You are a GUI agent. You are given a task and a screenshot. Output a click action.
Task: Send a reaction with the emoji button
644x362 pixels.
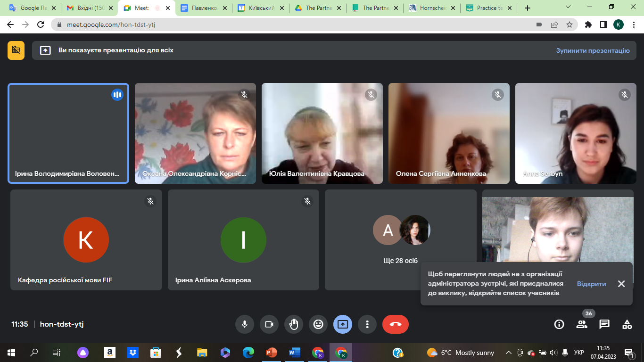[318, 324]
